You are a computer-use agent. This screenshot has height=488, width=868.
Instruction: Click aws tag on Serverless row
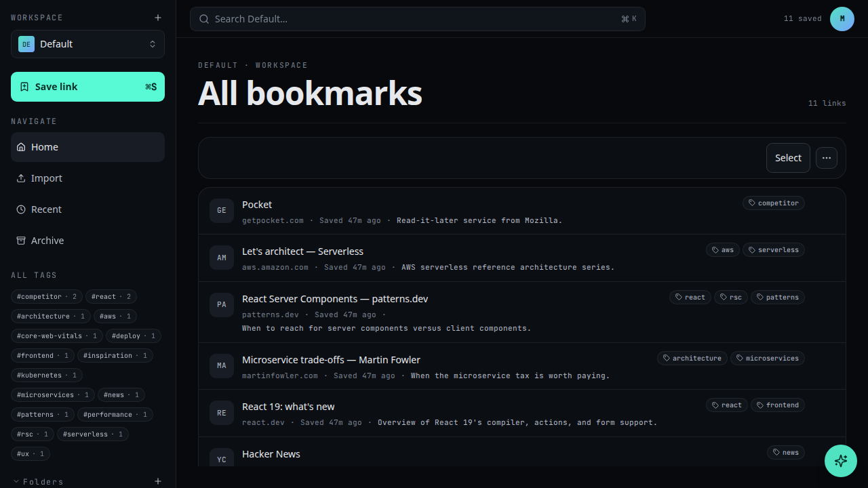click(x=723, y=250)
